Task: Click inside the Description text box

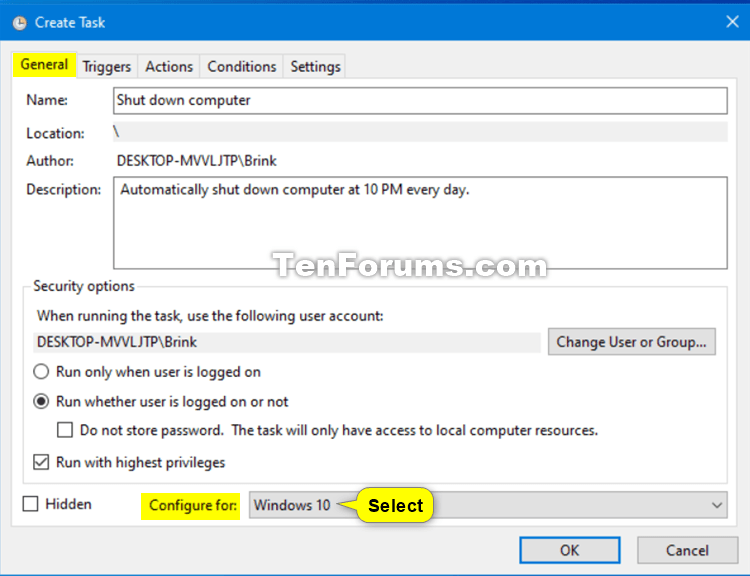Action: coord(420,223)
